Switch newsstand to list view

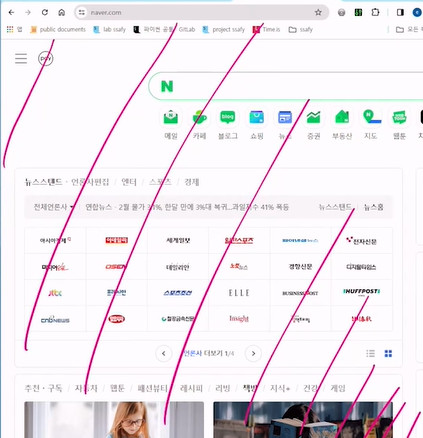(x=371, y=353)
